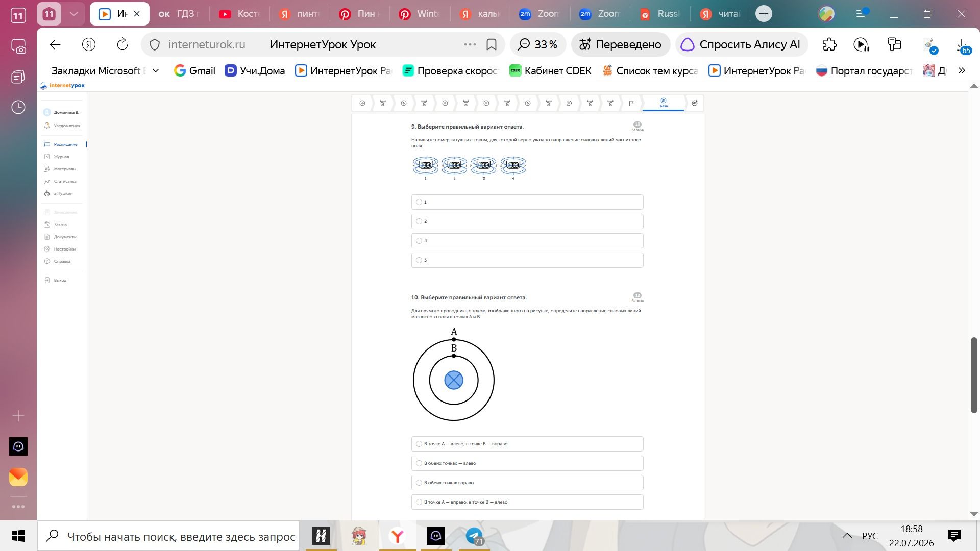Show more bookmarks with double chevron

click(962, 71)
